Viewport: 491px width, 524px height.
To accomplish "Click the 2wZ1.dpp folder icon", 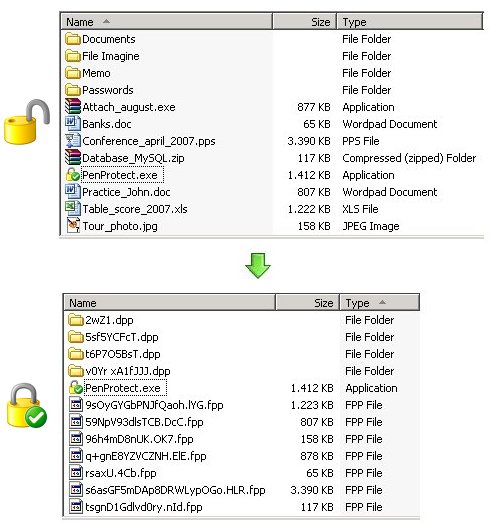I will (x=76, y=320).
